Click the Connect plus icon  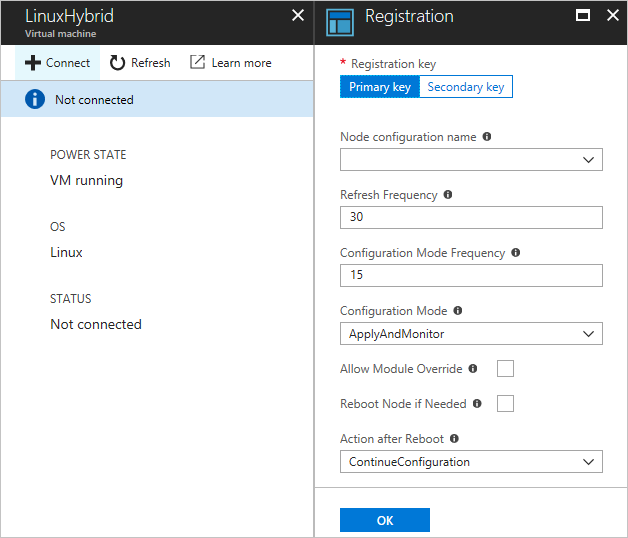point(33,63)
